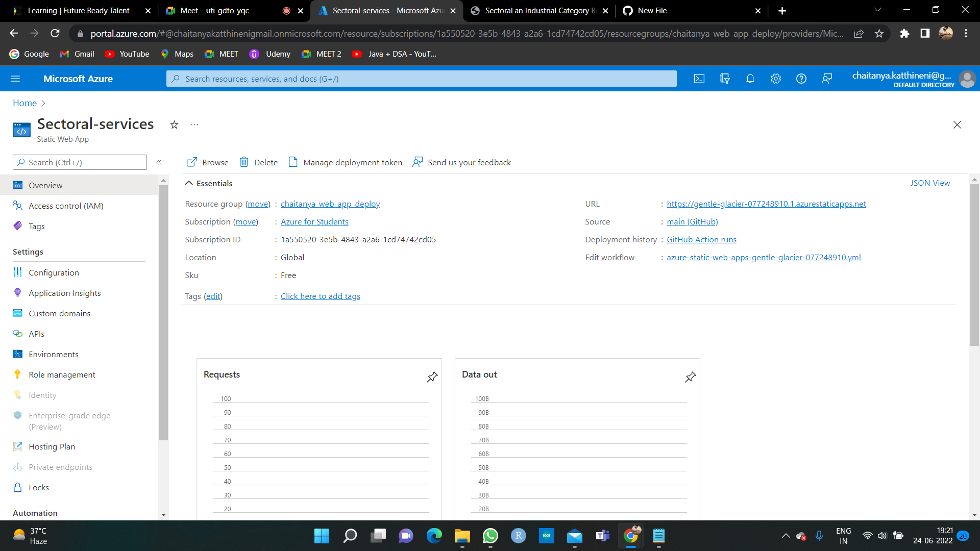Browse the static web app

(x=207, y=162)
